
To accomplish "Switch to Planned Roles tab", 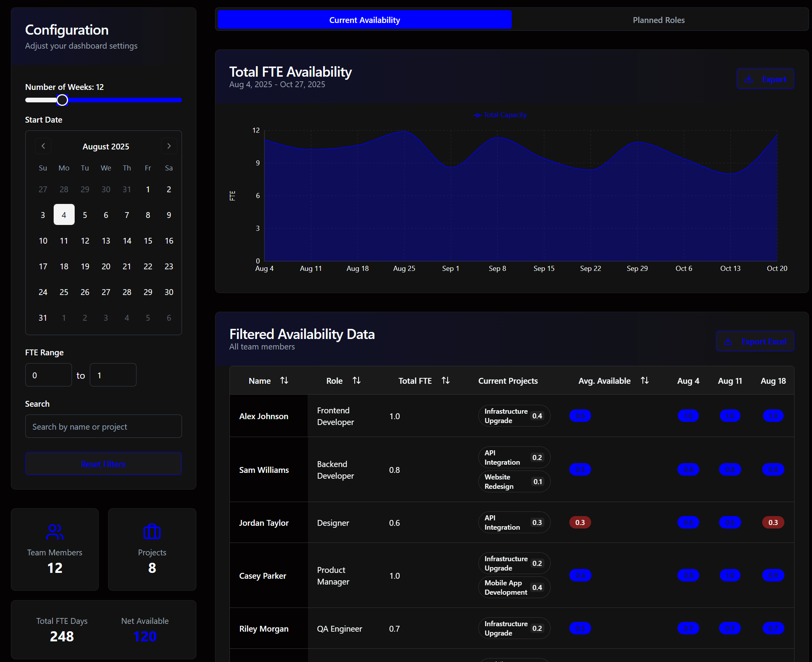I will coord(658,20).
